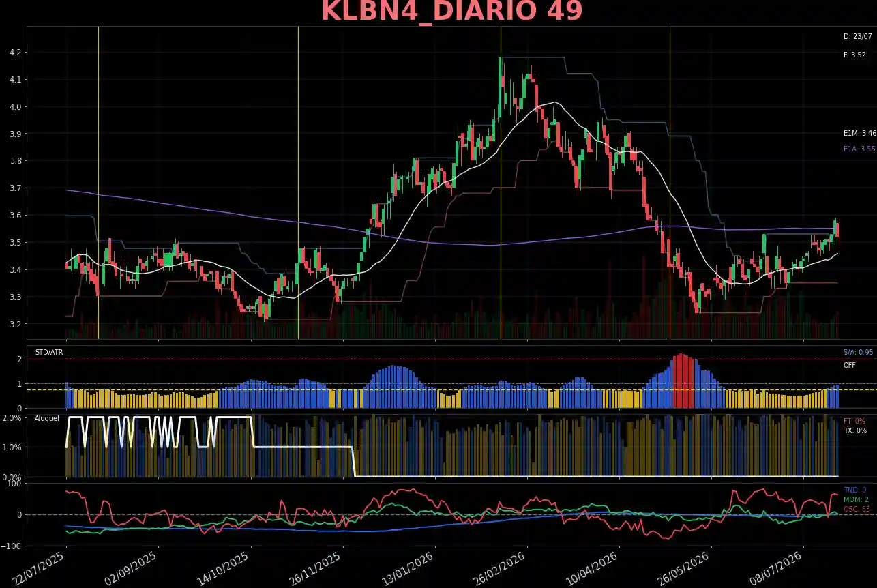
Task: Click the 3.8 price axis tick
Action: [15, 161]
